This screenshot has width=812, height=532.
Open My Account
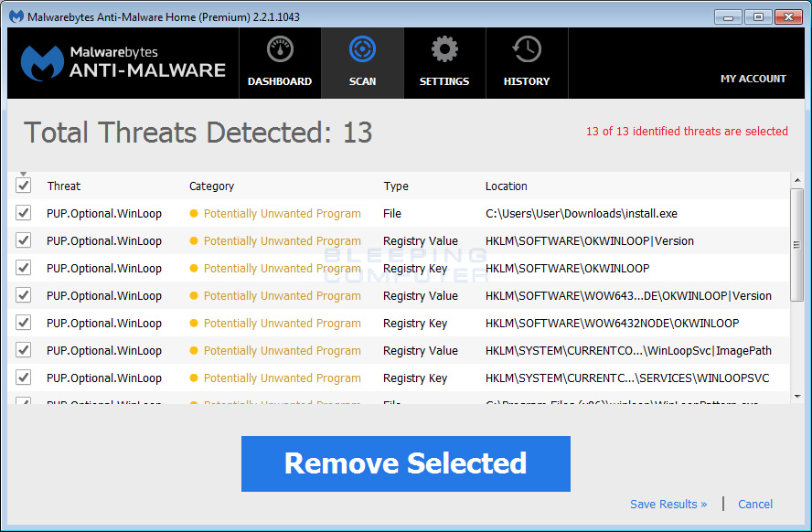(753, 79)
